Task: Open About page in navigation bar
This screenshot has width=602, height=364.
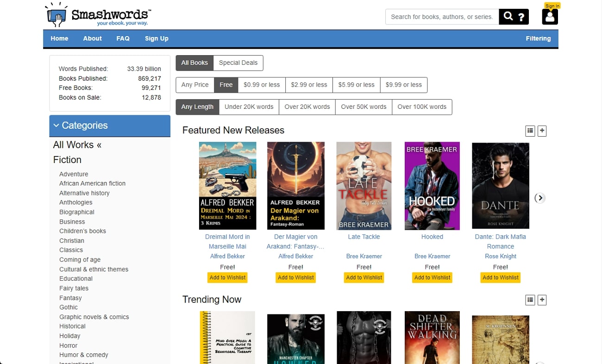Action: 92,38
